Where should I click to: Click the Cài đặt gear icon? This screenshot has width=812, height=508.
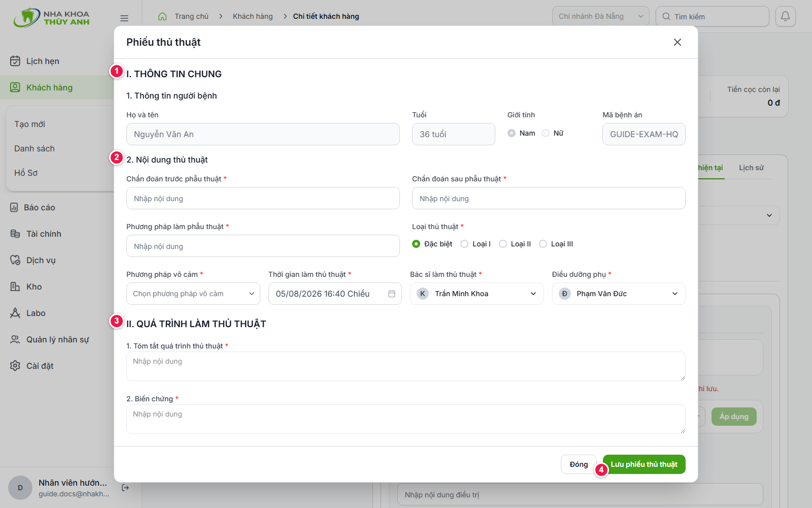pos(15,366)
